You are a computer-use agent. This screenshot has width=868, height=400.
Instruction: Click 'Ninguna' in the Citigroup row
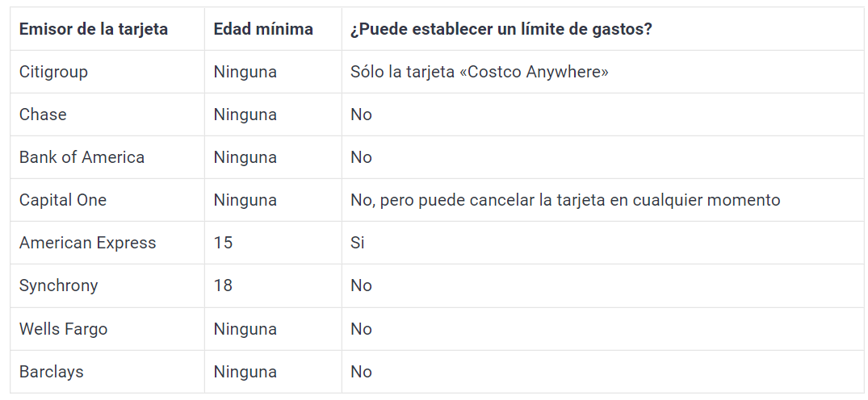click(x=245, y=72)
